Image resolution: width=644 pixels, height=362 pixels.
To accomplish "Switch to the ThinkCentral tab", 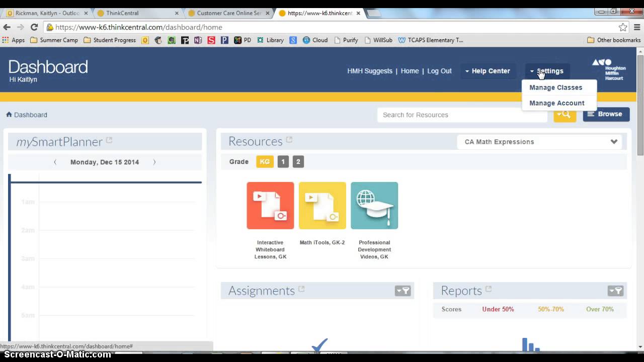I will pos(137,13).
